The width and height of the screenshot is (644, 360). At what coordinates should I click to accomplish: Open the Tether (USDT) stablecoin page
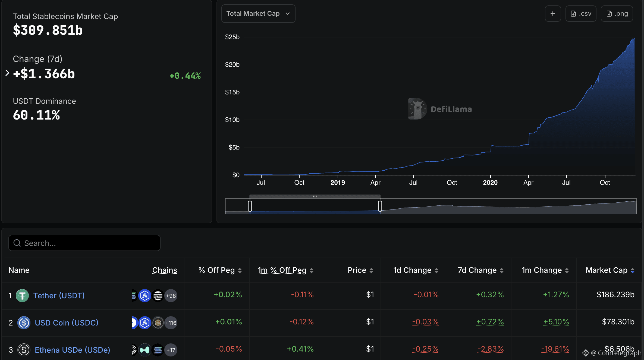pyautogui.click(x=59, y=296)
